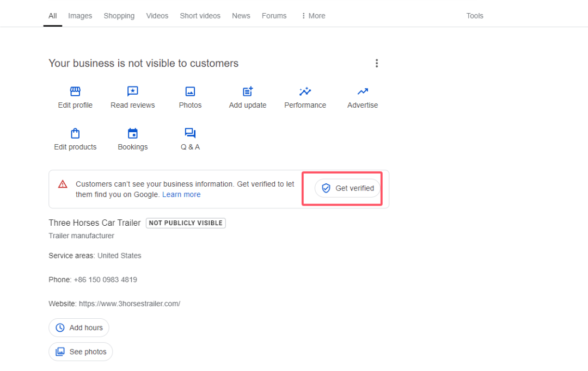
Task: Open the Photos icon
Action: 190,91
